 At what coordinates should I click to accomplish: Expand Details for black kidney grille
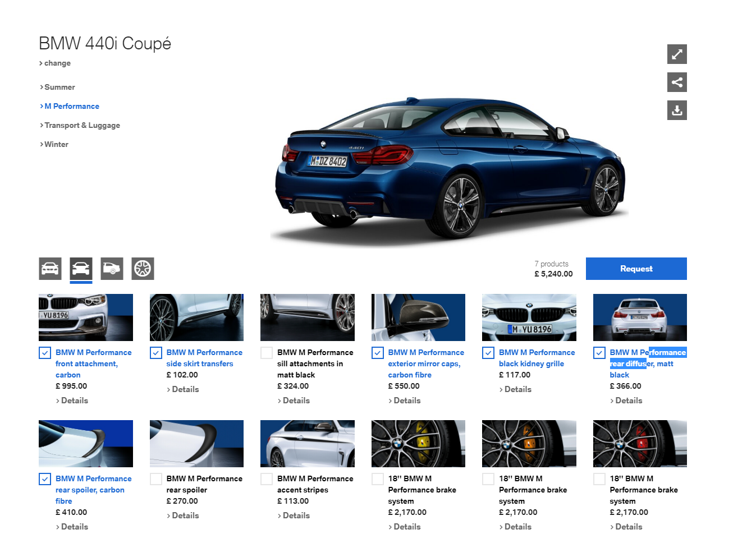tap(515, 389)
